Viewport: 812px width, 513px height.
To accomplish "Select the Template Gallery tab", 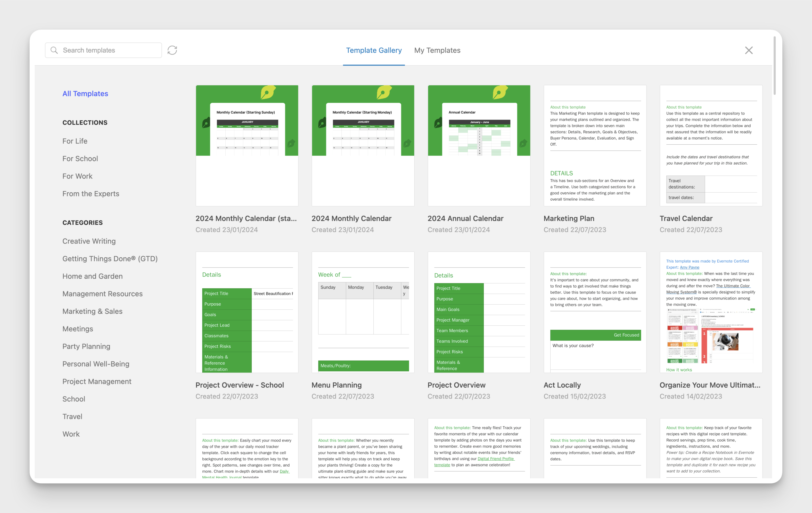I will [374, 50].
